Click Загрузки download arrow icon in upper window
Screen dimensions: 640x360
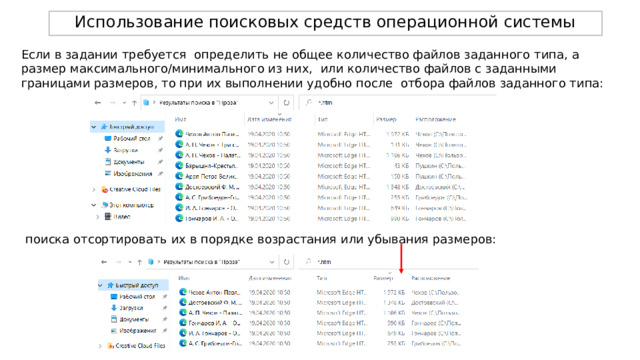point(108,150)
